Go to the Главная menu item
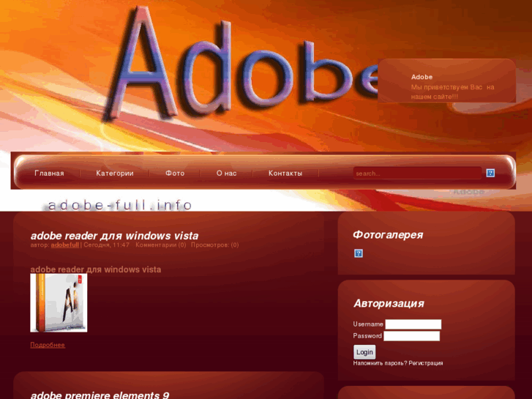The image size is (532, 399). tap(49, 174)
